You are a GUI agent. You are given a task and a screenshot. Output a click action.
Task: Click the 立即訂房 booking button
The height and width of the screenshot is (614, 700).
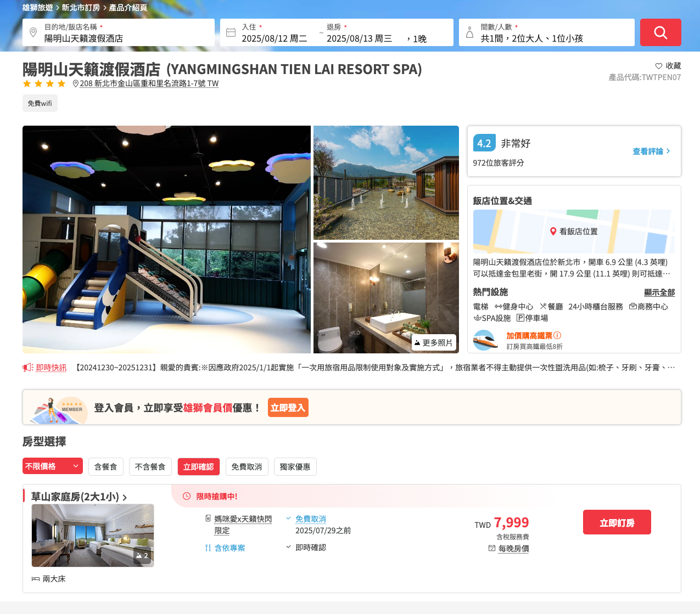[x=617, y=522]
